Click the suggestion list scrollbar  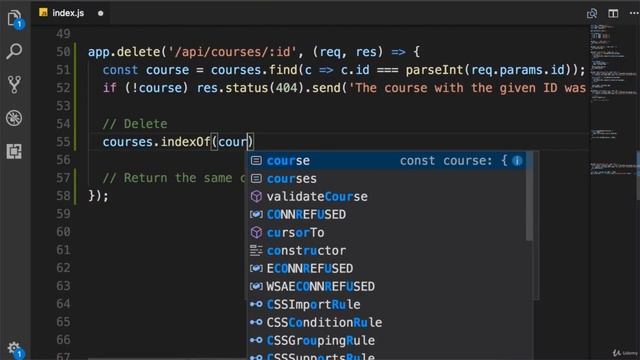[x=529, y=196]
